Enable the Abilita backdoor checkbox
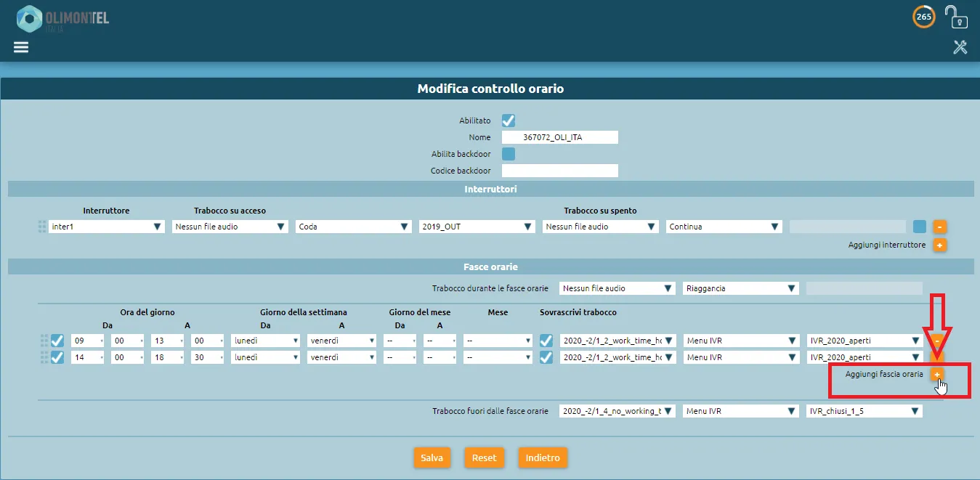This screenshot has height=480, width=980. click(509, 154)
